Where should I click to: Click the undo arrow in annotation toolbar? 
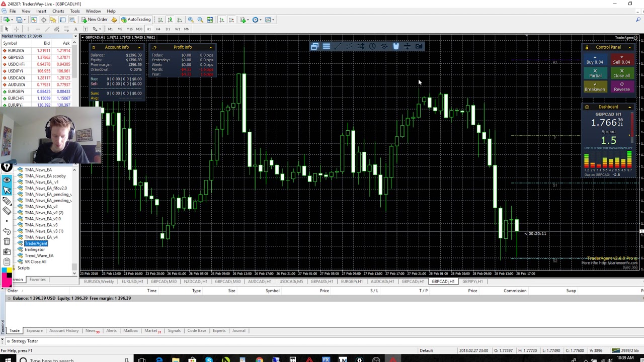pyautogui.click(x=7, y=231)
